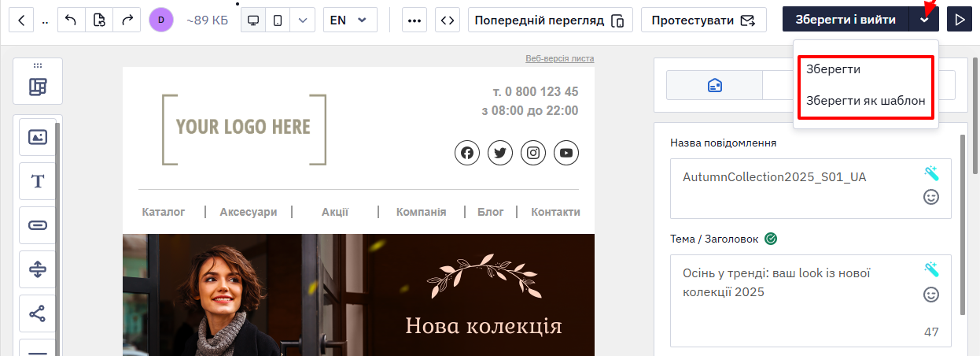The width and height of the screenshot is (980, 356).
Task: Click the Назва повідомлення input field
Action: click(x=811, y=188)
